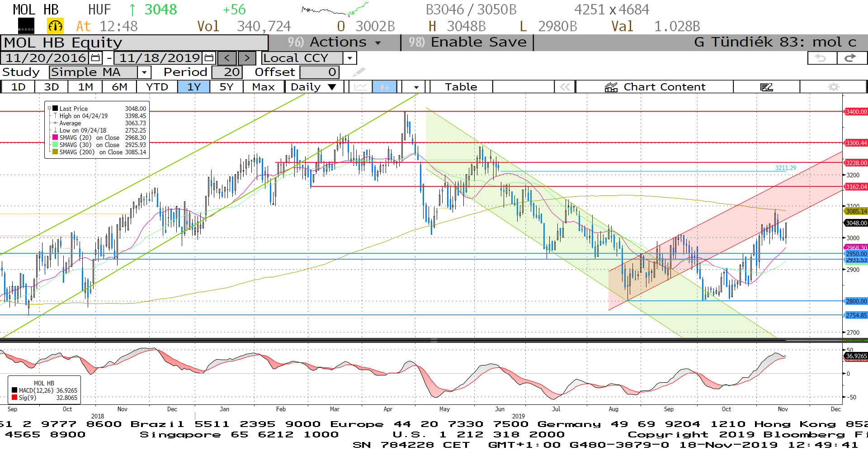Click the 2800.00 support level marker

click(856, 301)
